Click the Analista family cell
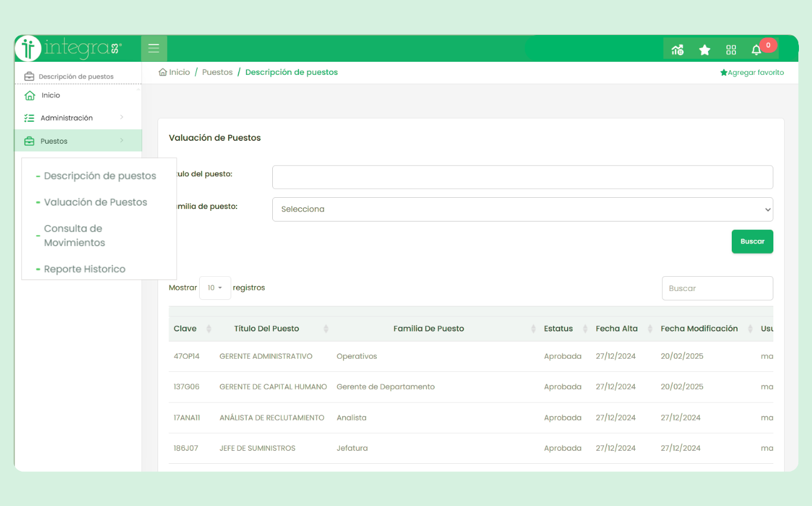812x506 pixels. 351,418
